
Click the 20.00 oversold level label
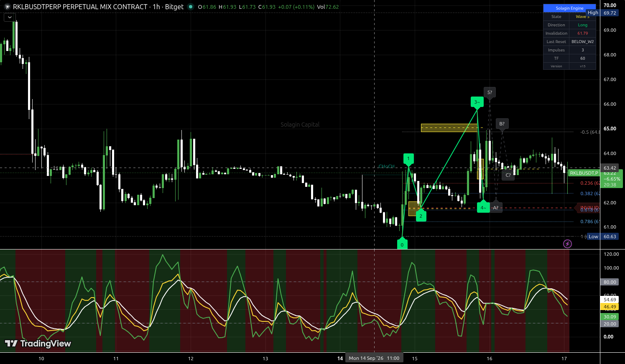610,324
